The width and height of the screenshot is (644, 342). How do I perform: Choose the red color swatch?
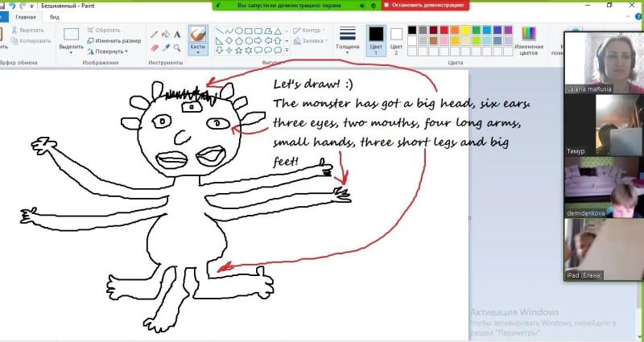point(444,30)
